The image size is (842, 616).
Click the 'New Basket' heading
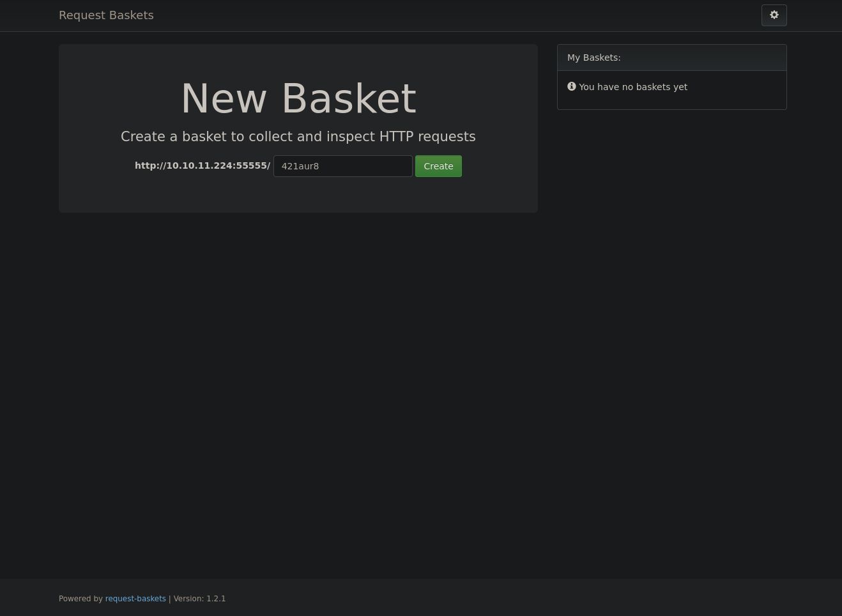pyautogui.click(x=298, y=98)
